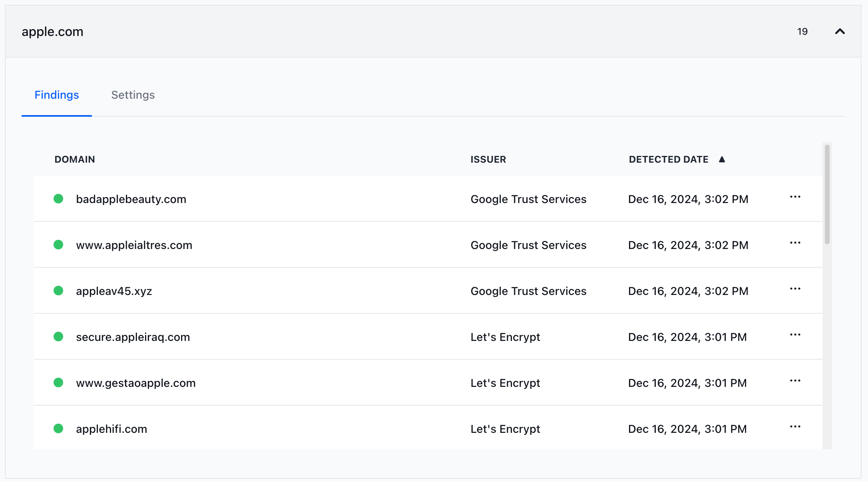Collapse the apple.com section chevron

point(840,32)
